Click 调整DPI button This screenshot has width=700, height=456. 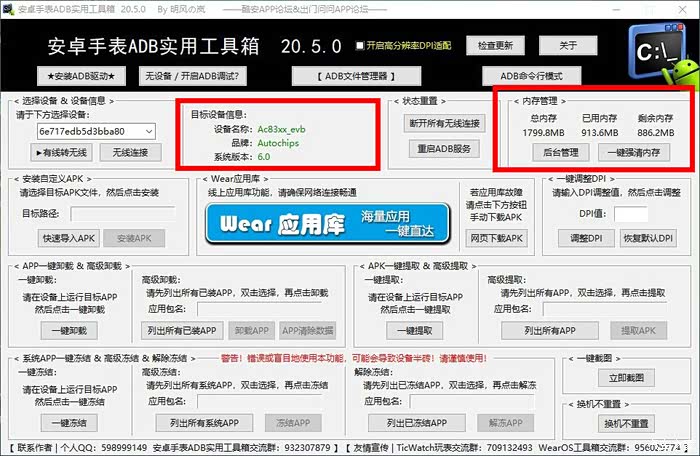click(x=586, y=238)
